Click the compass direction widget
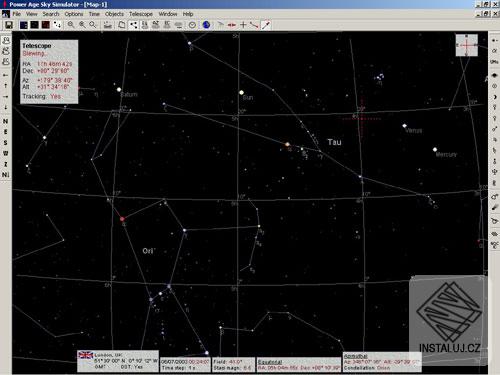Viewport: 500px width, 375px height. [467, 45]
